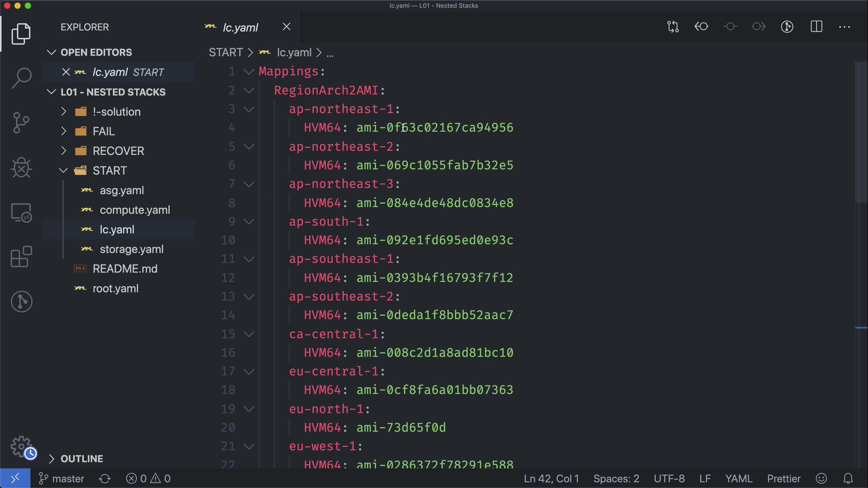Open the Remote Explorer view

point(21,212)
